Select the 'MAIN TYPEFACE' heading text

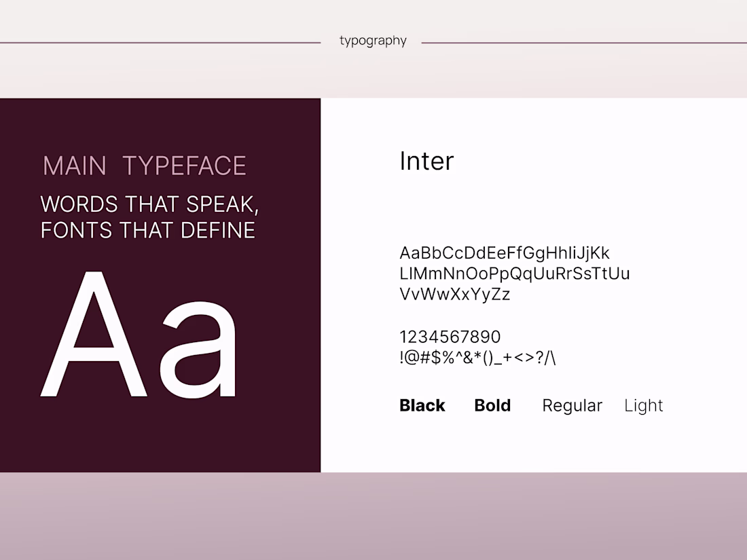pos(145,166)
